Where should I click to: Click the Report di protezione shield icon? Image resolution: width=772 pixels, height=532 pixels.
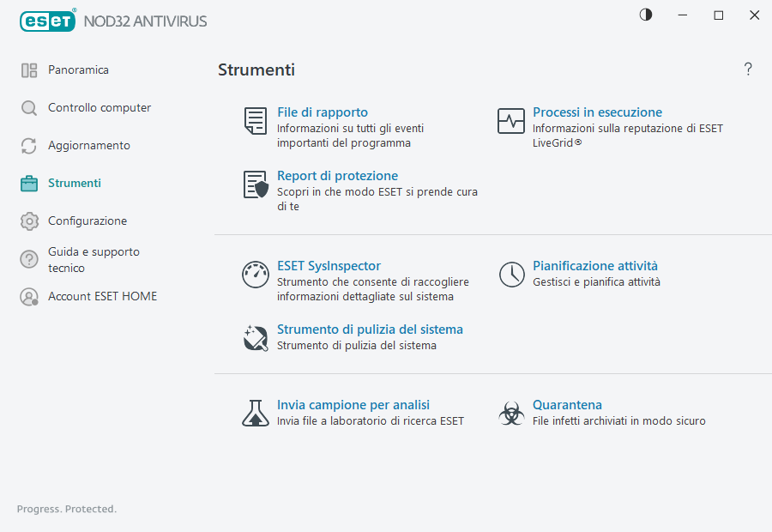coord(255,184)
